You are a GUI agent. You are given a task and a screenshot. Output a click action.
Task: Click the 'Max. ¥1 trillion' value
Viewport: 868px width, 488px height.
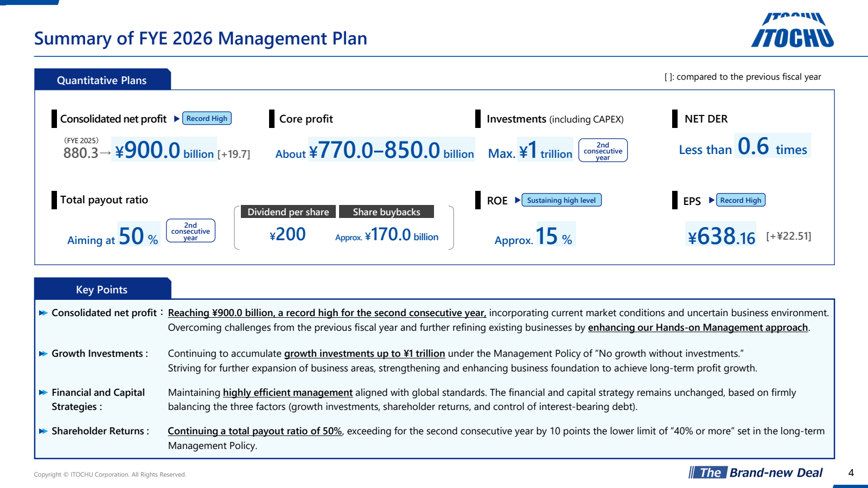(530, 150)
